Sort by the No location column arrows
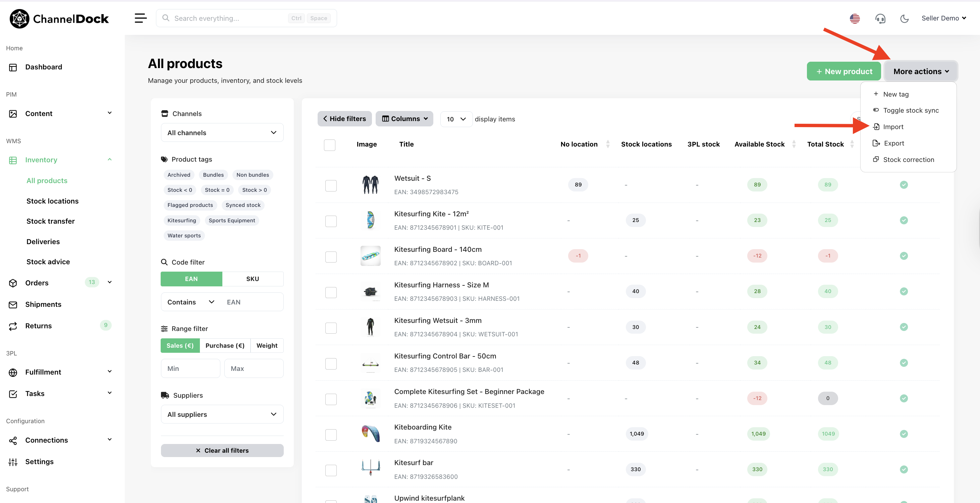Screen dimensions: 980x503 (608, 144)
